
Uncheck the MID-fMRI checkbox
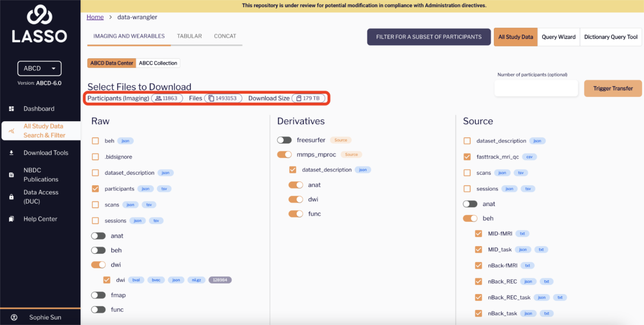[x=478, y=234]
